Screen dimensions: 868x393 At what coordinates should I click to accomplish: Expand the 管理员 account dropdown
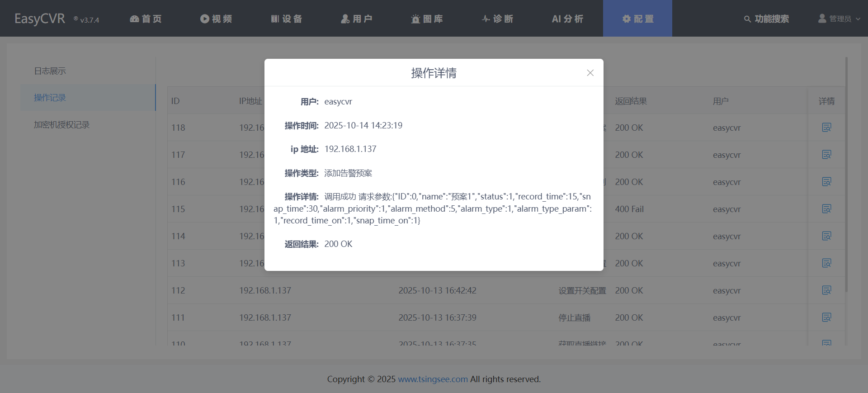click(x=840, y=19)
